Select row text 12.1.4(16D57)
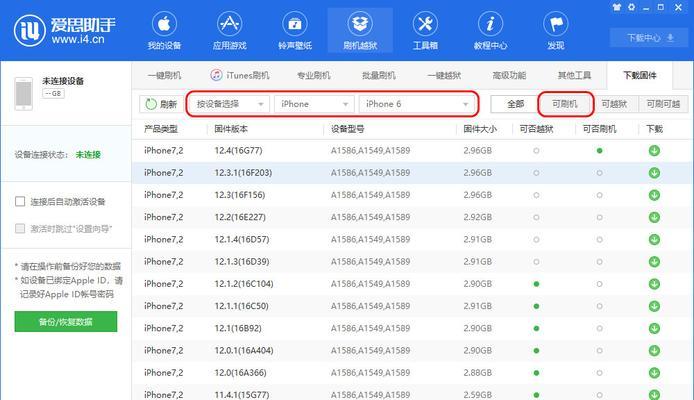The height and width of the screenshot is (400, 694). click(x=242, y=239)
